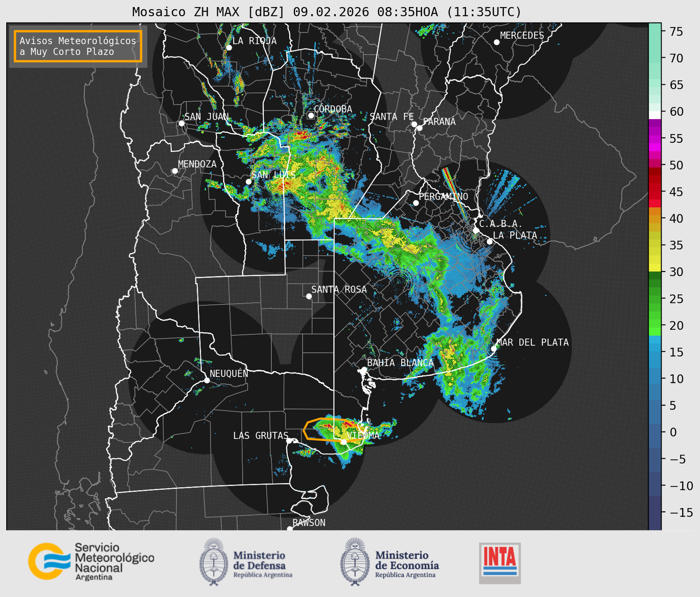Click the white 60 dBZ band on colorbar

coord(654,115)
